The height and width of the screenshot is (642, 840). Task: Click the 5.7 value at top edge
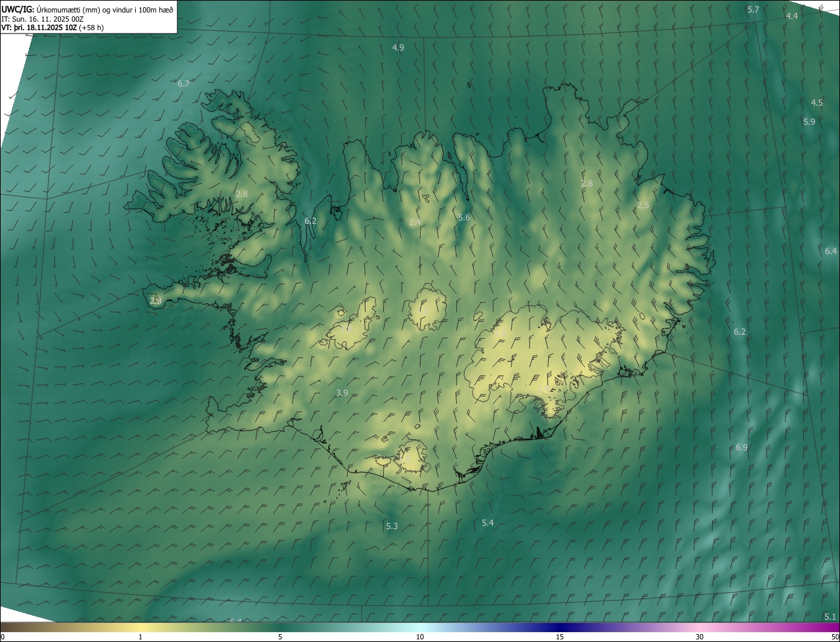point(753,10)
